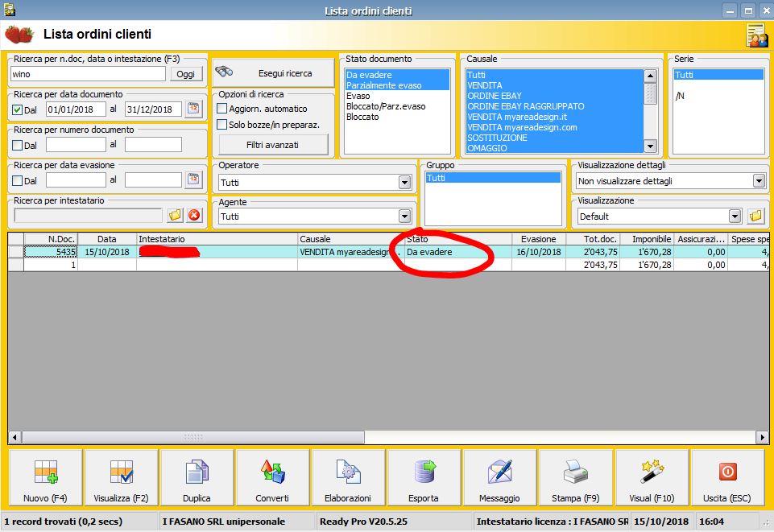Select SOSTITUZIONE causale

tap(555, 138)
